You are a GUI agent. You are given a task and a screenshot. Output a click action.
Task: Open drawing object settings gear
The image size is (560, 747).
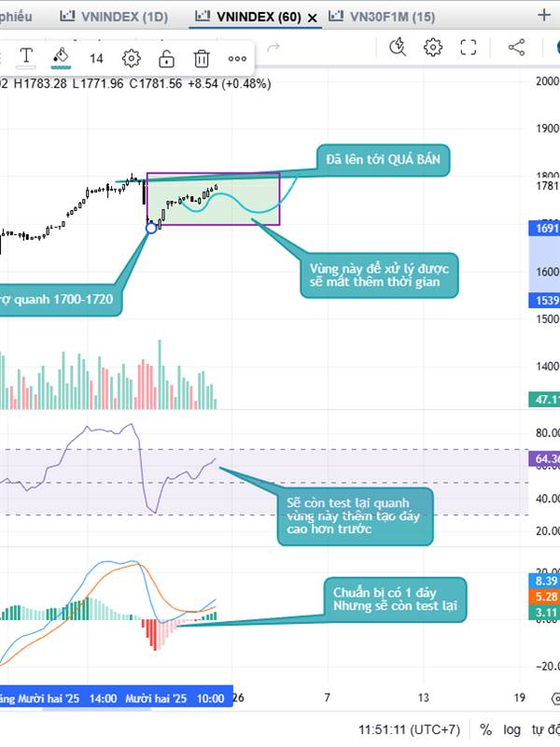[132, 58]
